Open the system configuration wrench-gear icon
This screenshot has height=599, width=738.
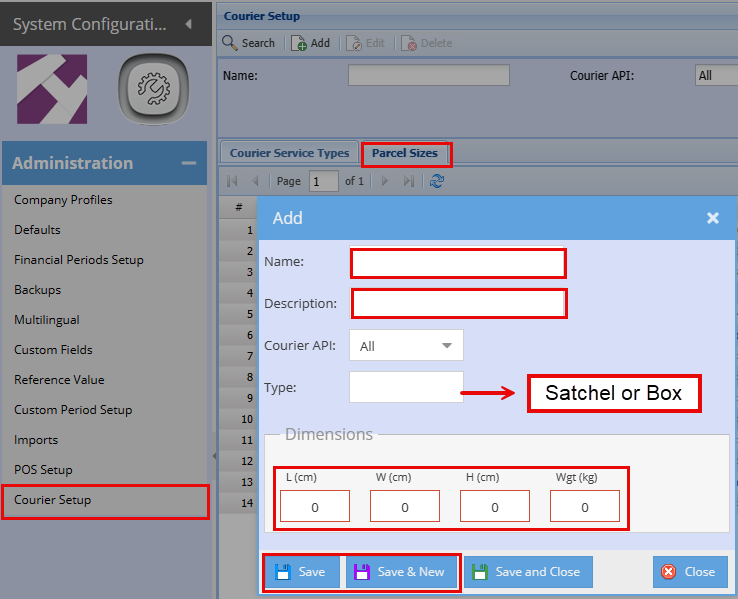pos(153,89)
